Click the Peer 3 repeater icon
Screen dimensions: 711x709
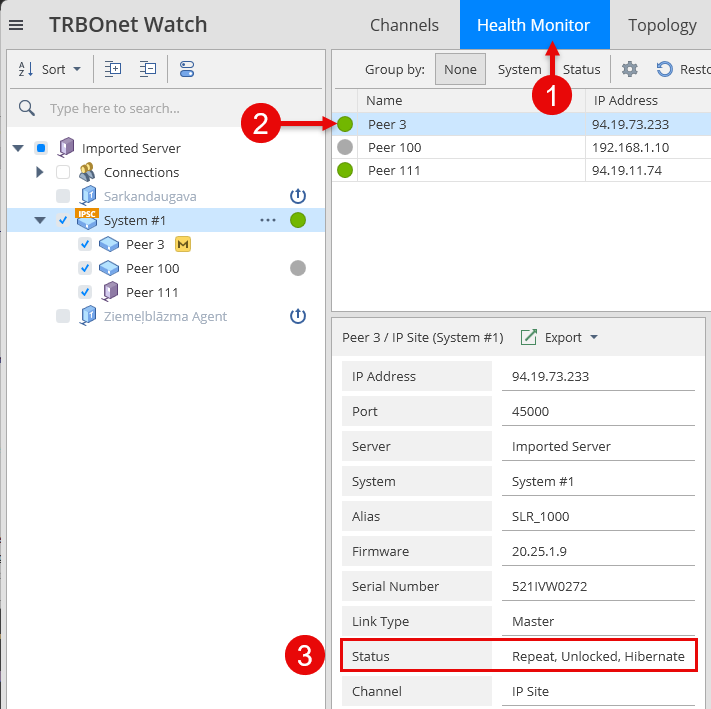point(109,244)
